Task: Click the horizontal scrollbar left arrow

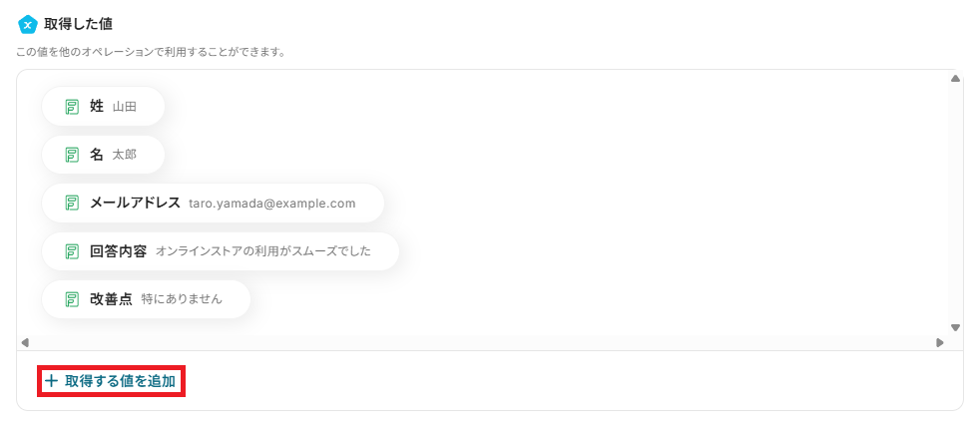Action: coord(25,343)
